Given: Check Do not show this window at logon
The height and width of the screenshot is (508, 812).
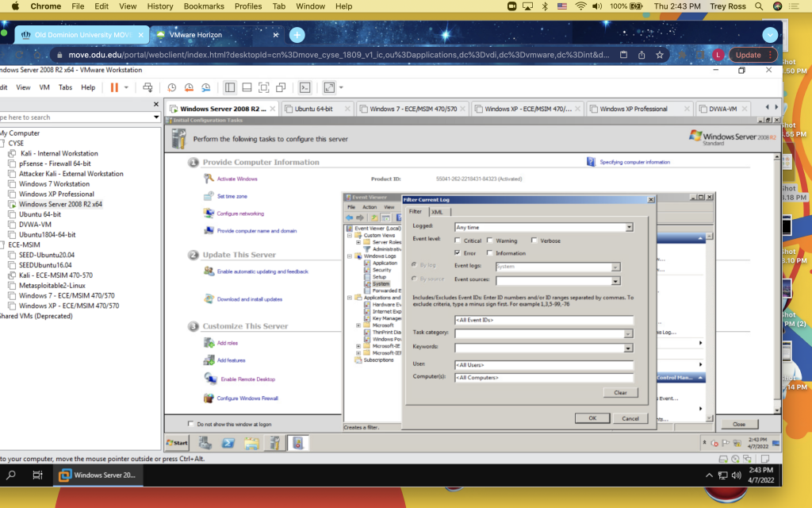Looking at the screenshot, I should click(x=190, y=424).
